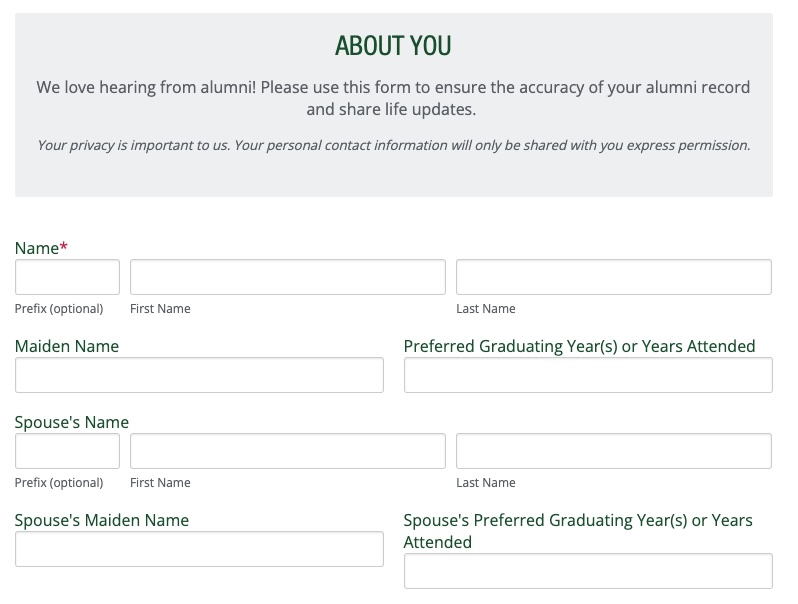Focus the First Name field under Name
The image size is (798, 604).
click(x=287, y=277)
